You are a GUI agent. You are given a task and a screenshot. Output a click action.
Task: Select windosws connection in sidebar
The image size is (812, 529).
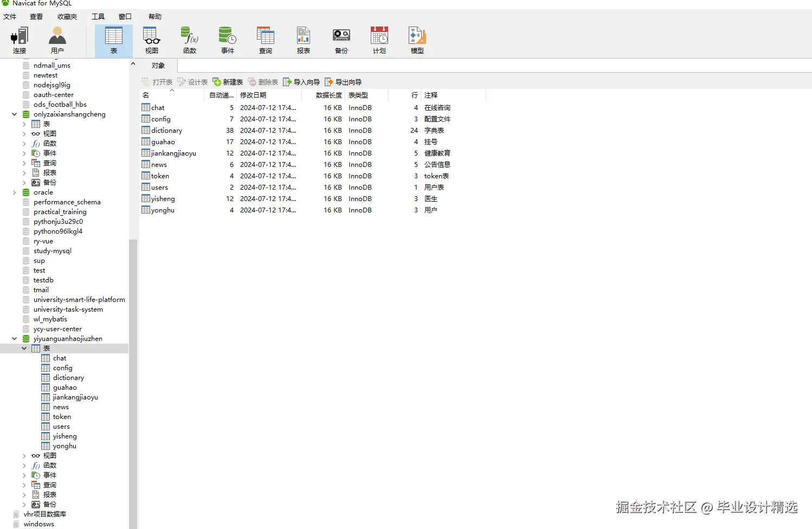39,524
